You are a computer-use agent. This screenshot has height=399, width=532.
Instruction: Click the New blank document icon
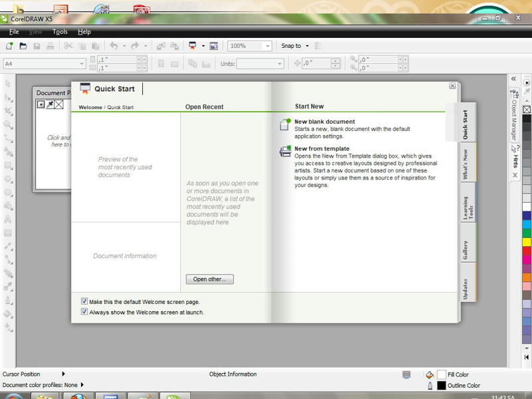285,124
